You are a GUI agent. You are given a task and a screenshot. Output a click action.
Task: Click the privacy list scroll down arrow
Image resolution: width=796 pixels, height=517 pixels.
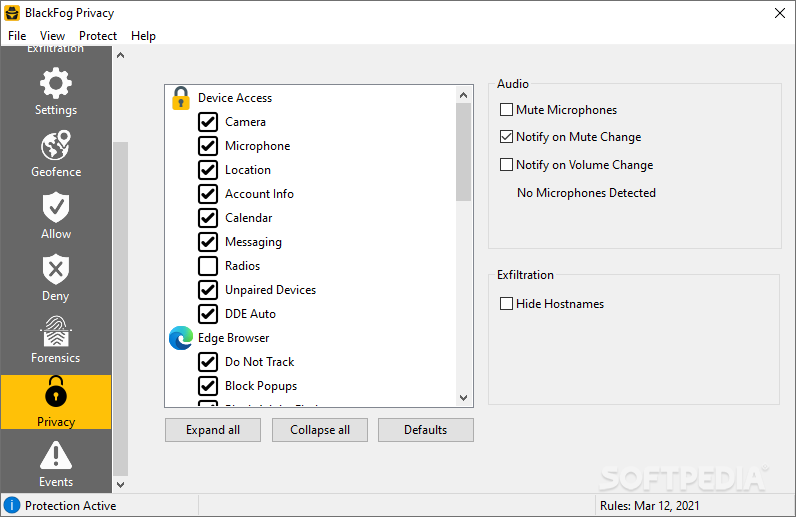(463, 398)
